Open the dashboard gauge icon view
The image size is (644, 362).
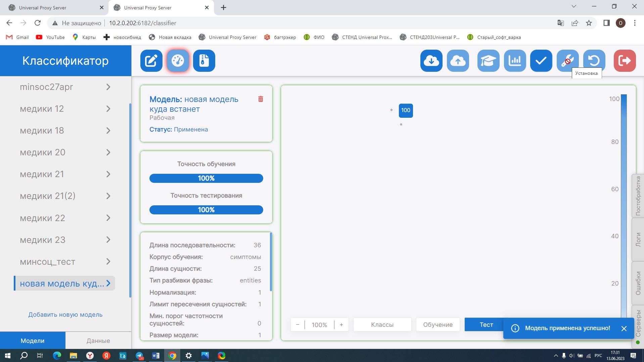click(178, 61)
